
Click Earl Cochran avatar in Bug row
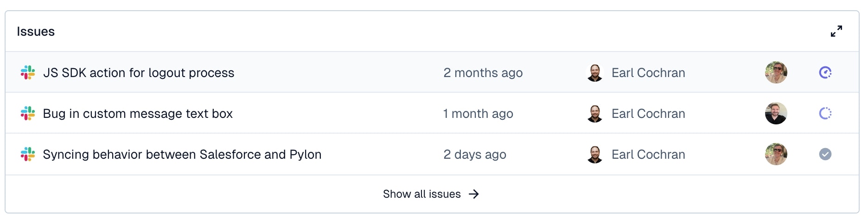point(595,114)
